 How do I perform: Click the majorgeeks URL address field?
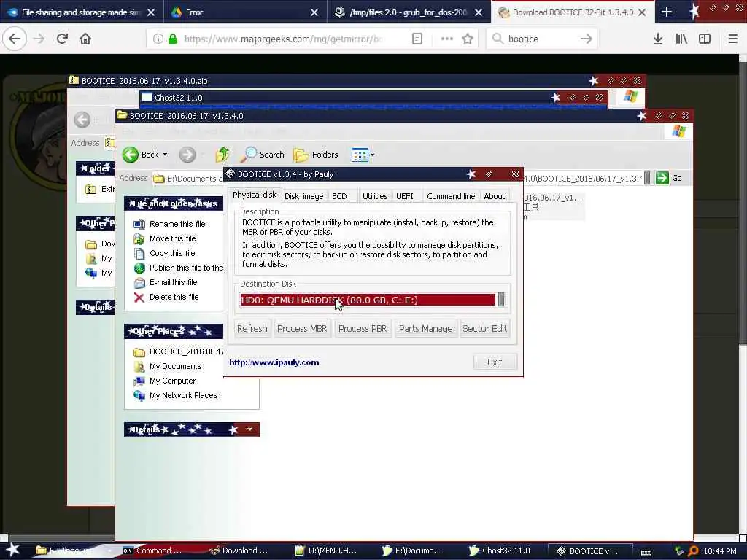(x=284, y=39)
